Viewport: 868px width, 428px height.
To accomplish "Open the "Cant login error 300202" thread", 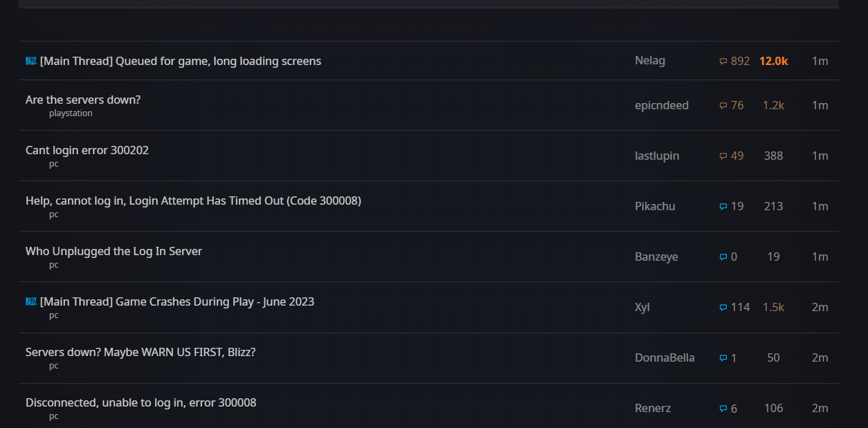I will click(x=87, y=150).
